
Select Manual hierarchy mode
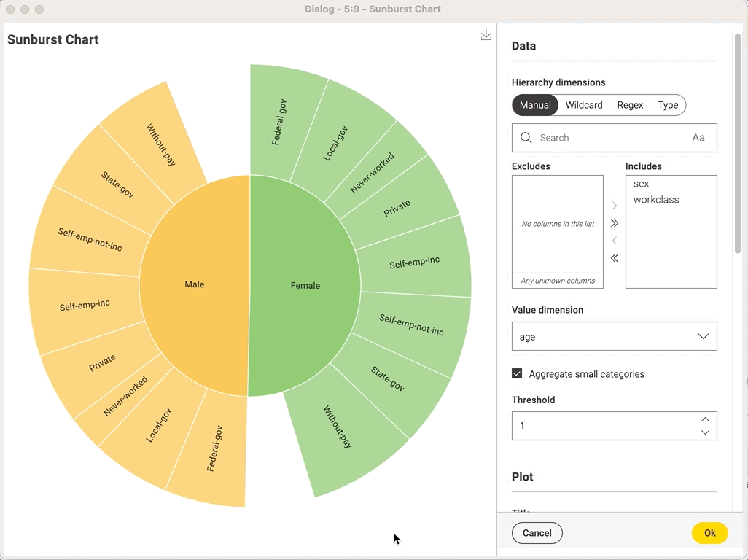[535, 105]
